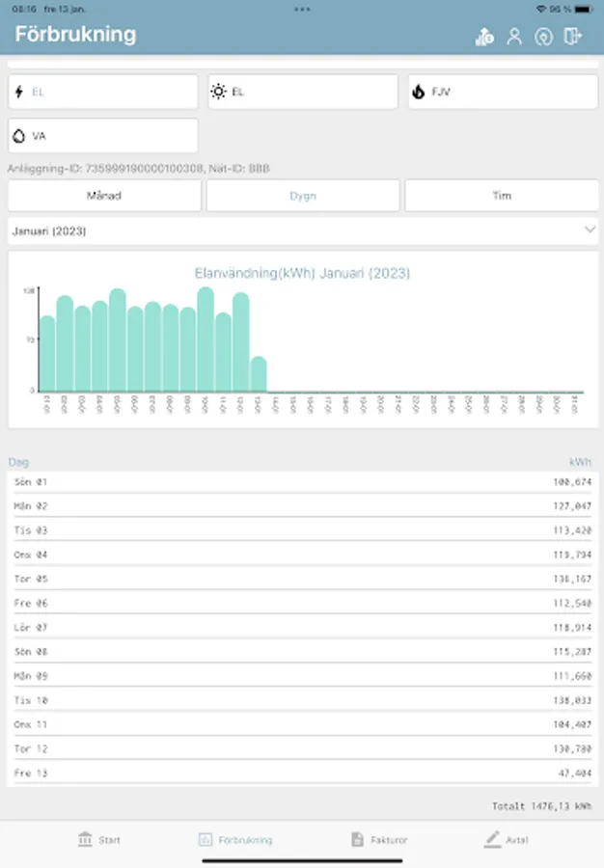Image resolution: width=604 pixels, height=868 pixels.
Task: Open the statistics comparison icon in header
Action: coord(484,37)
